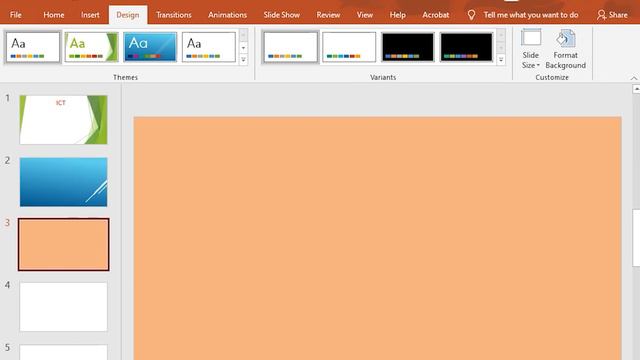Select the first white variant

(x=290, y=47)
